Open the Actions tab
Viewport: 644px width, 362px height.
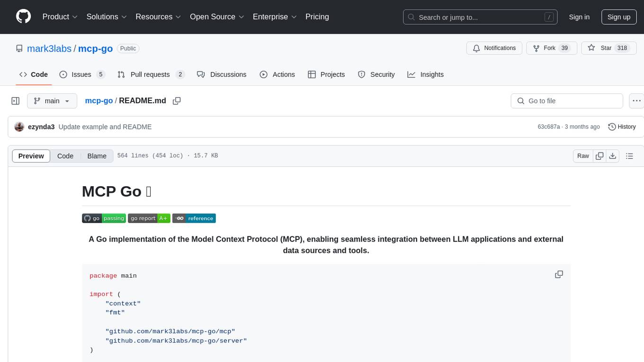tap(277, 74)
